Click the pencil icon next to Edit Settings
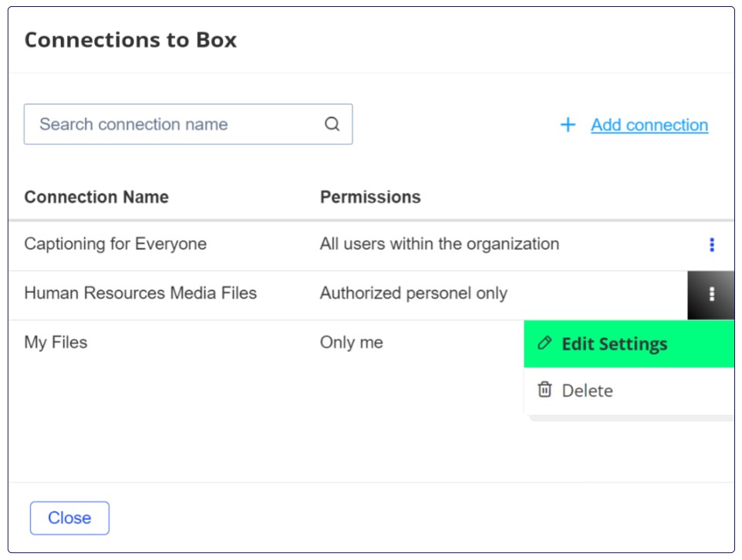Screen dimensions: 742x560 (x=546, y=343)
